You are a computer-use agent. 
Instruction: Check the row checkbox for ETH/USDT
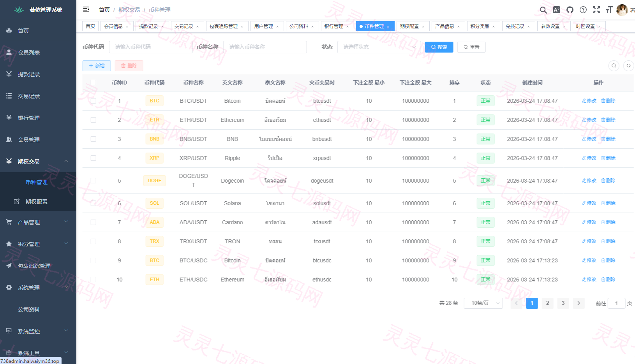[93, 120]
